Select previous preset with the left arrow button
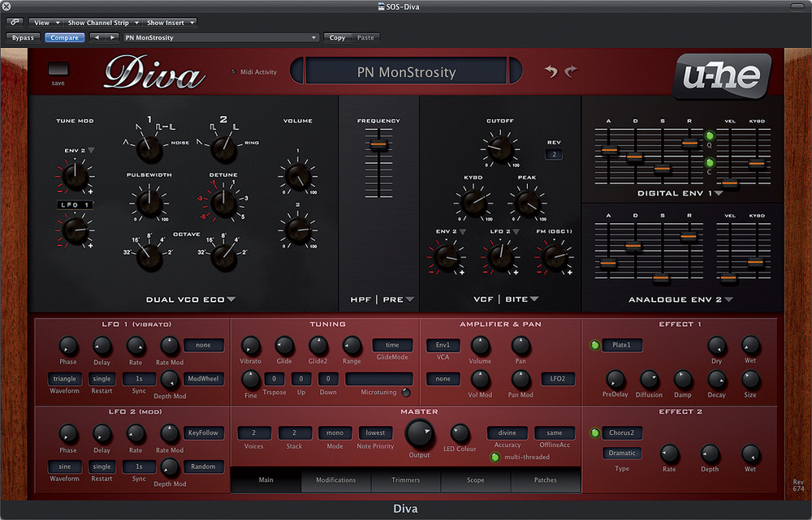812x520 pixels. pyautogui.click(x=97, y=37)
